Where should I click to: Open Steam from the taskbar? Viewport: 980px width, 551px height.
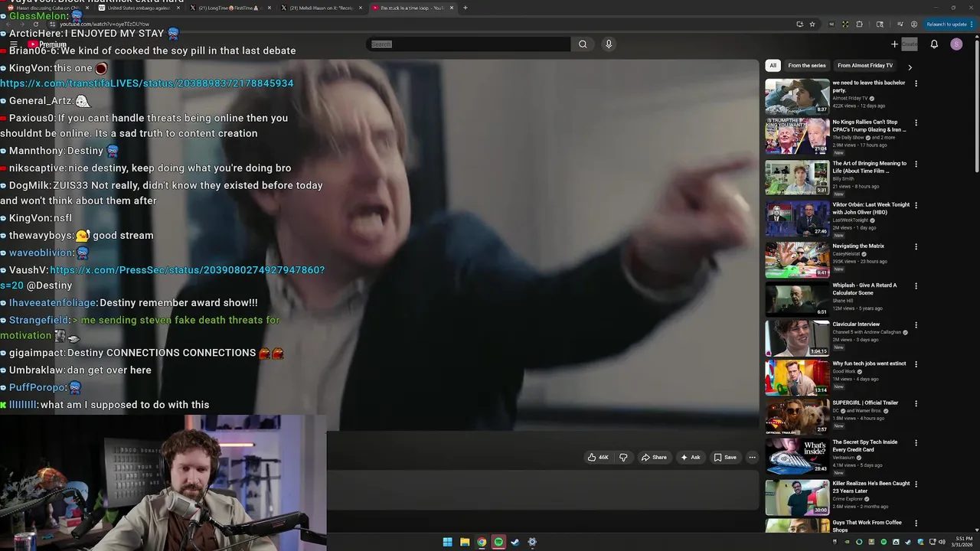click(515, 542)
